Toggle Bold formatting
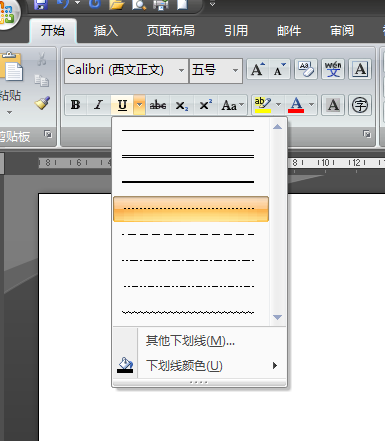 [x=76, y=105]
